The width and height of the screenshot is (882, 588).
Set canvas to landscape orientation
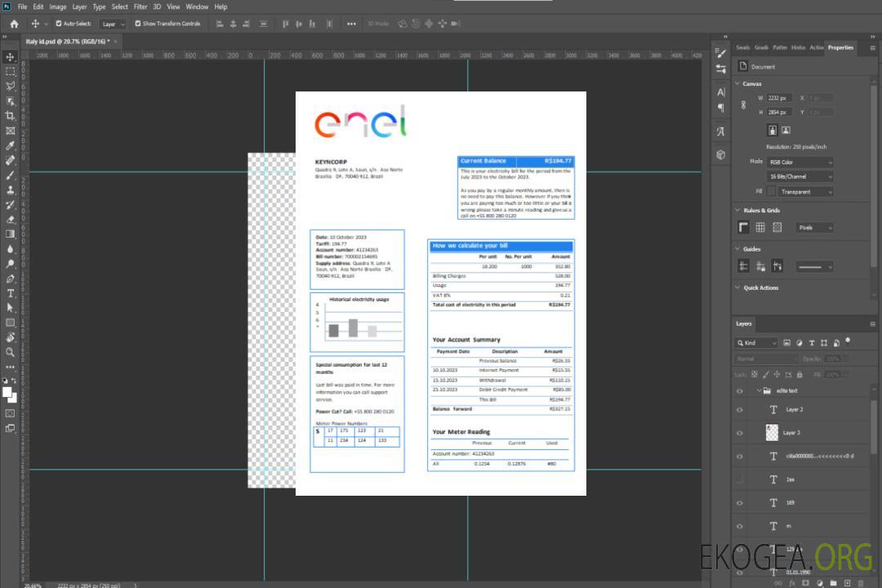[x=786, y=130]
